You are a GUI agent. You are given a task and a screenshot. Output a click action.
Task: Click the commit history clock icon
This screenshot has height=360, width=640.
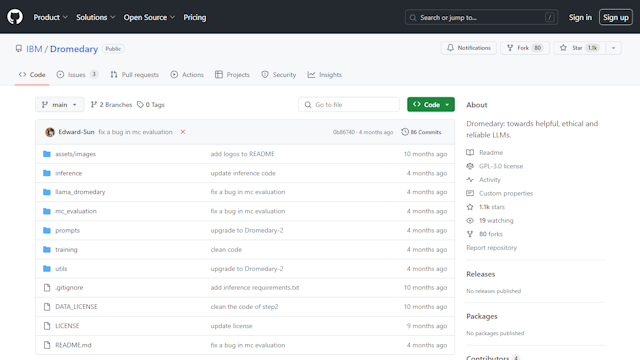[x=405, y=132]
